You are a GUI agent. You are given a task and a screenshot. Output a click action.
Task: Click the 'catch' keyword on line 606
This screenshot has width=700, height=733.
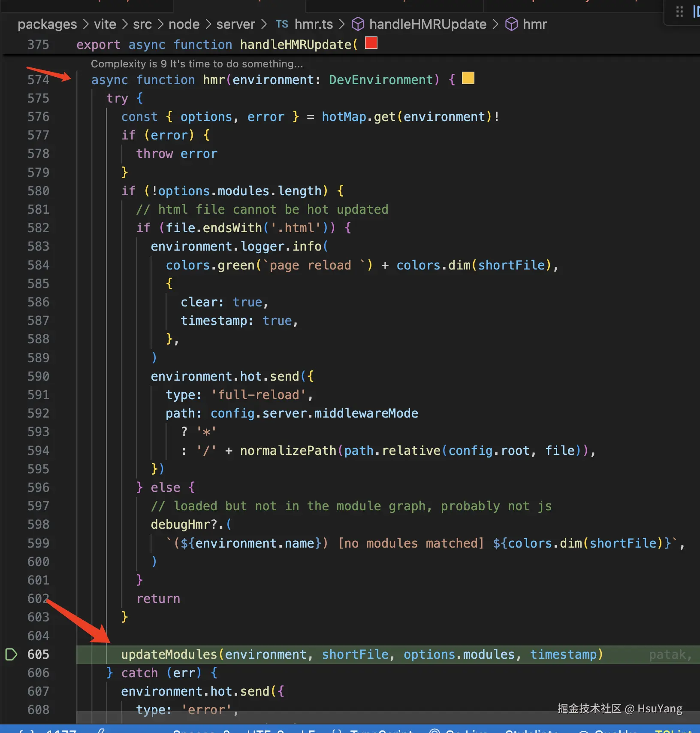tap(139, 673)
